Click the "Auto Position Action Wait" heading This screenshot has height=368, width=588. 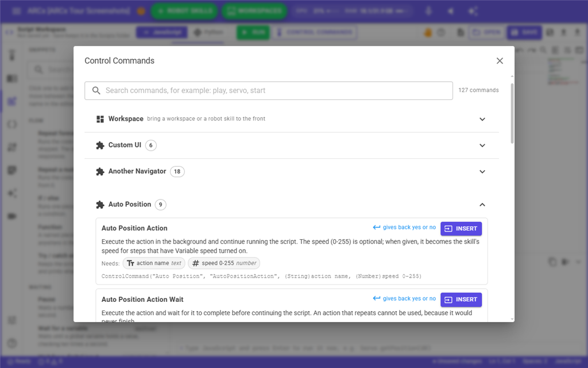pyautogui.click(x=142, y=299)
